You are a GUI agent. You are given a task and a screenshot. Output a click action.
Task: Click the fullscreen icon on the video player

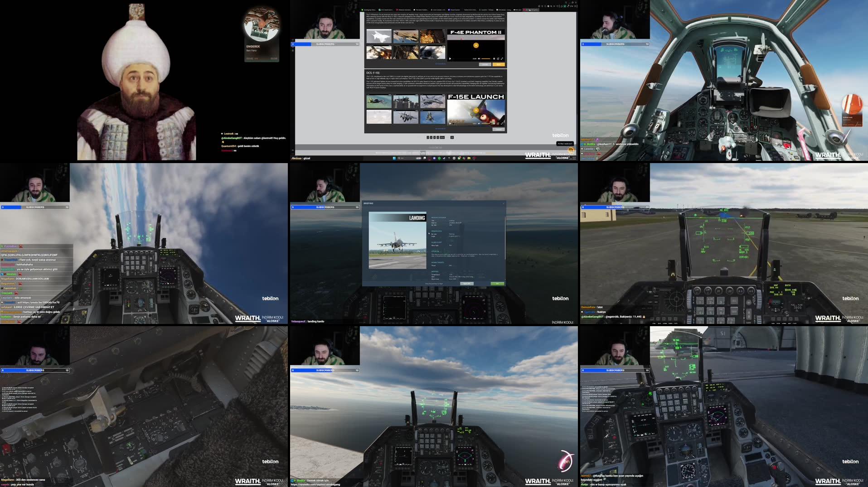coord(502,58)
